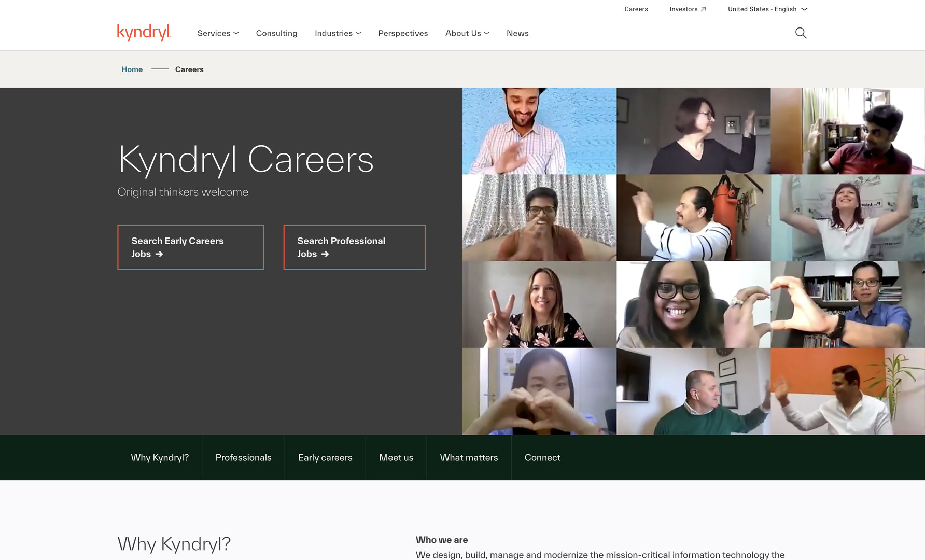Click Search Professional Jobs button

tap(355, 247)
